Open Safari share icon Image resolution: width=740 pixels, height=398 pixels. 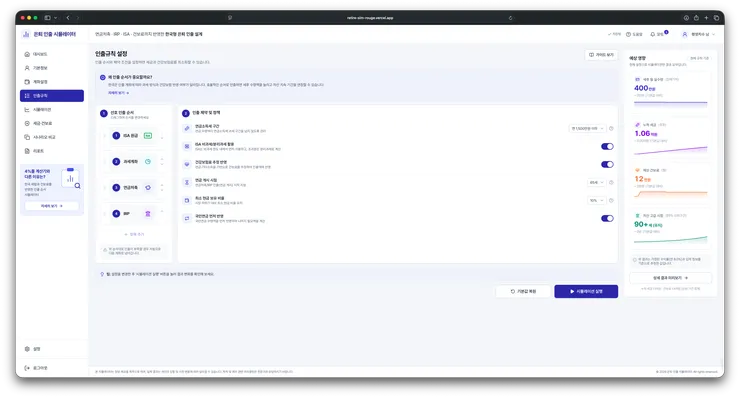pos(696,18)
